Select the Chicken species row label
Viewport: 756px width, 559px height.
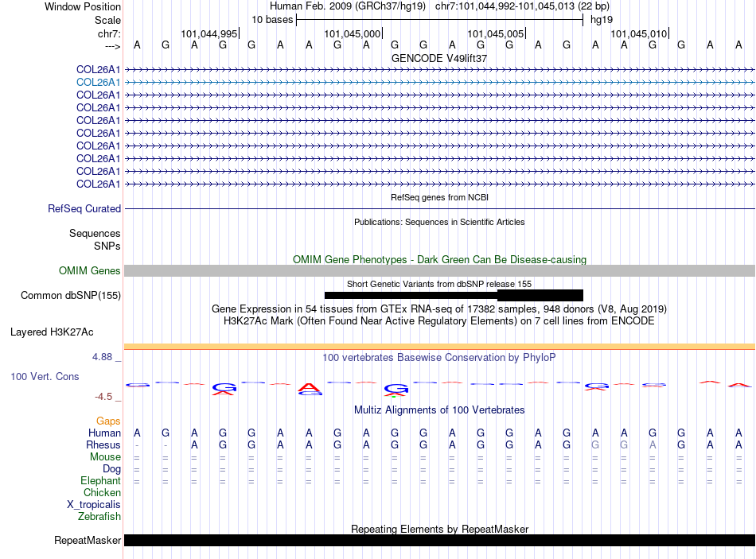coord(102,492)
